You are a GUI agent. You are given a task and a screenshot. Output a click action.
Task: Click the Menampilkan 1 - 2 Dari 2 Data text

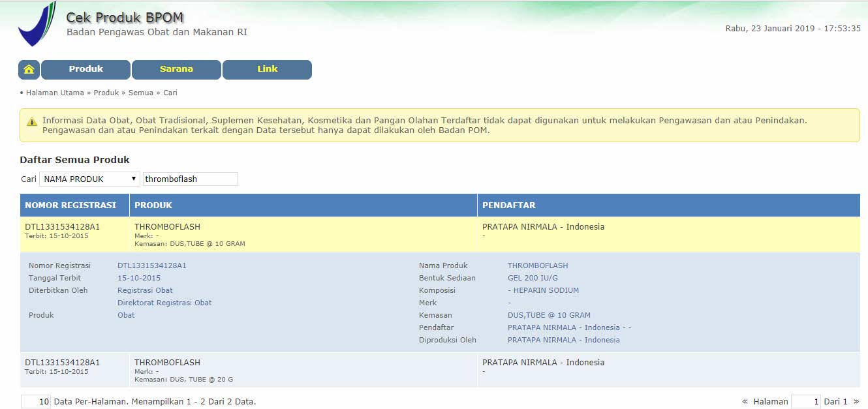(x=194, y=402)
